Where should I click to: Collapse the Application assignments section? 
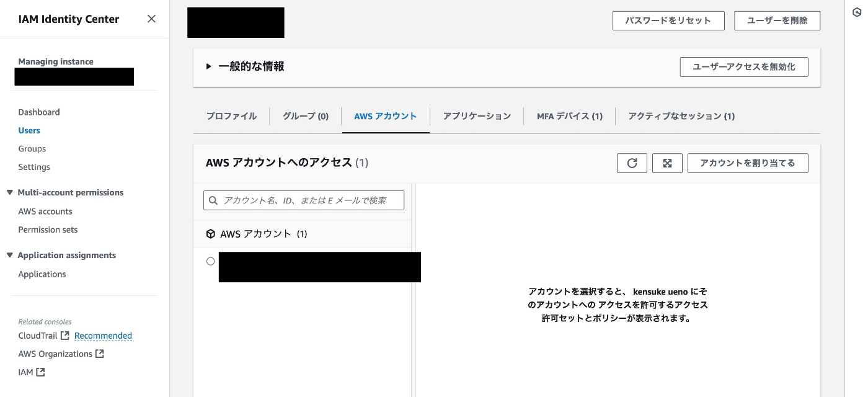10,255
